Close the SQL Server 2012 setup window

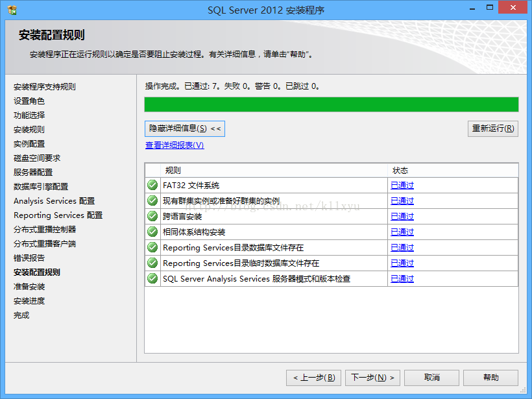(513, 8)
